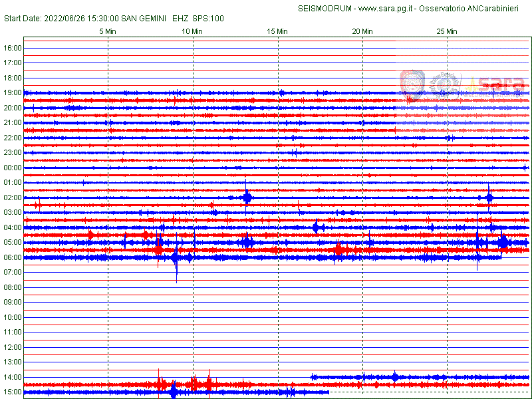Click the 11:00 hour label

[13, 332]
